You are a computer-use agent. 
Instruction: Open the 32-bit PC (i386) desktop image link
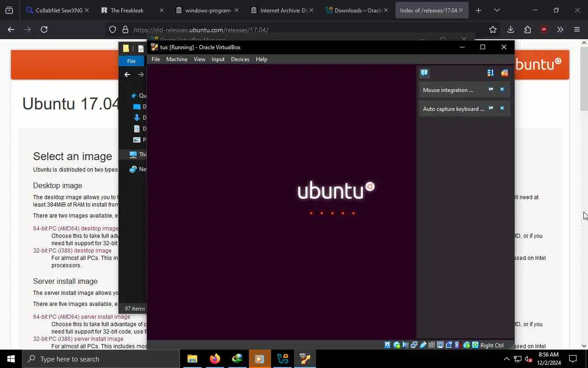click(x=72, y=251)
